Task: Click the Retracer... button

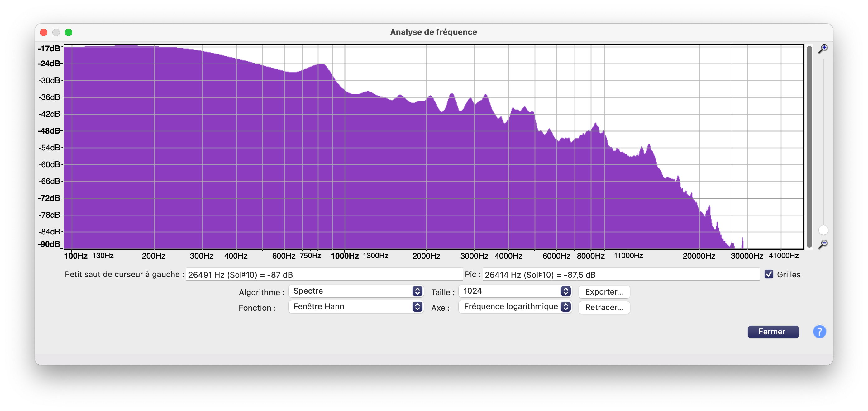Action: tap(604, 307)
